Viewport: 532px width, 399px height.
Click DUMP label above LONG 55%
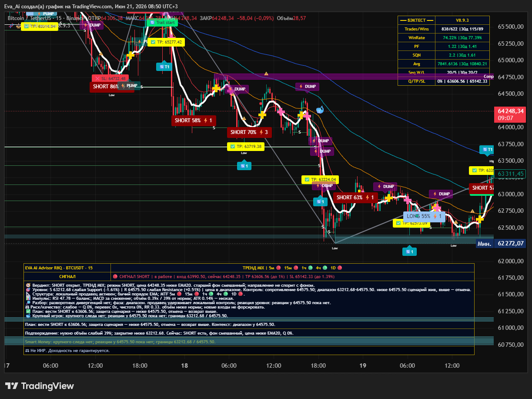pos(441,194)
